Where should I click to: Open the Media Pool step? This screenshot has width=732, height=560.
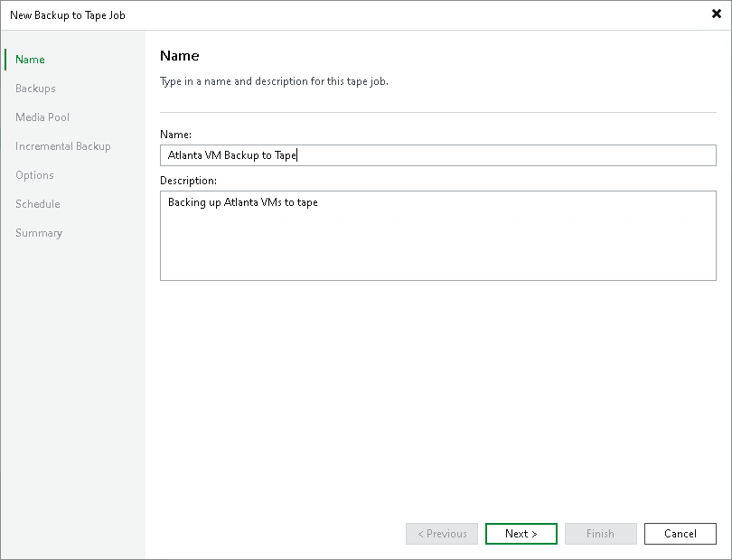(42, 117)
